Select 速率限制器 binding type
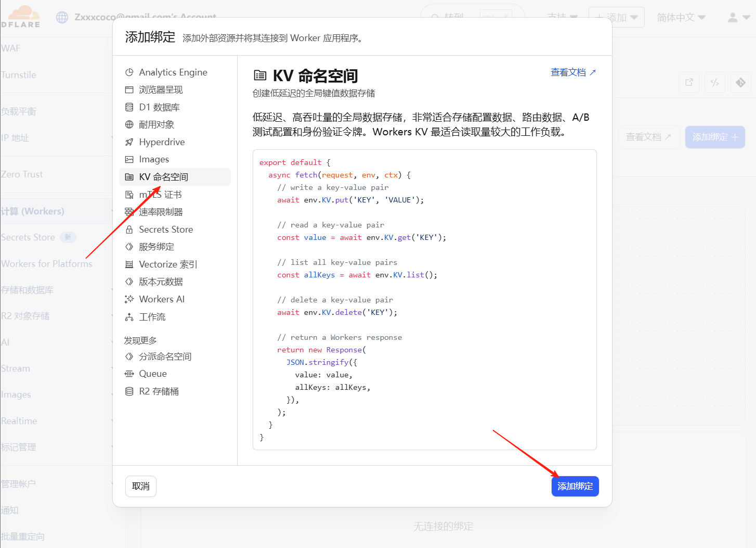This screenshot has width=756, height=548. [x=175, y=212]
